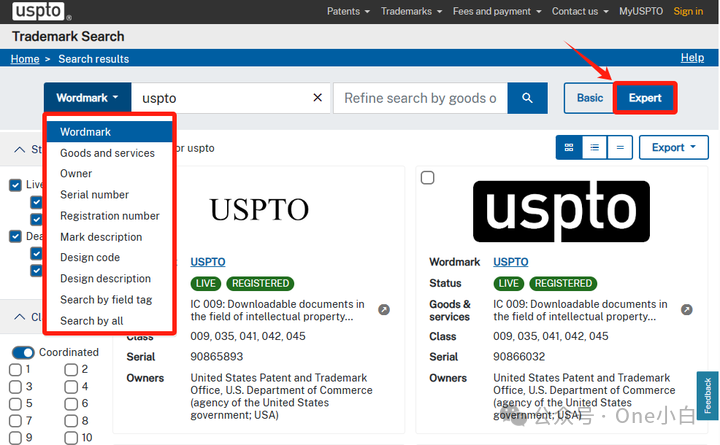Collapse the Class filter section chevron
The image size is (720, 445).
(x=19, y=317)
